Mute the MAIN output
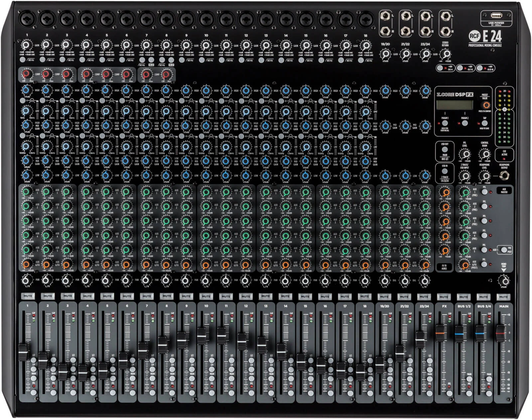This screenshot has height=420, width=532. pyautogui.click(x=503, y=297)
